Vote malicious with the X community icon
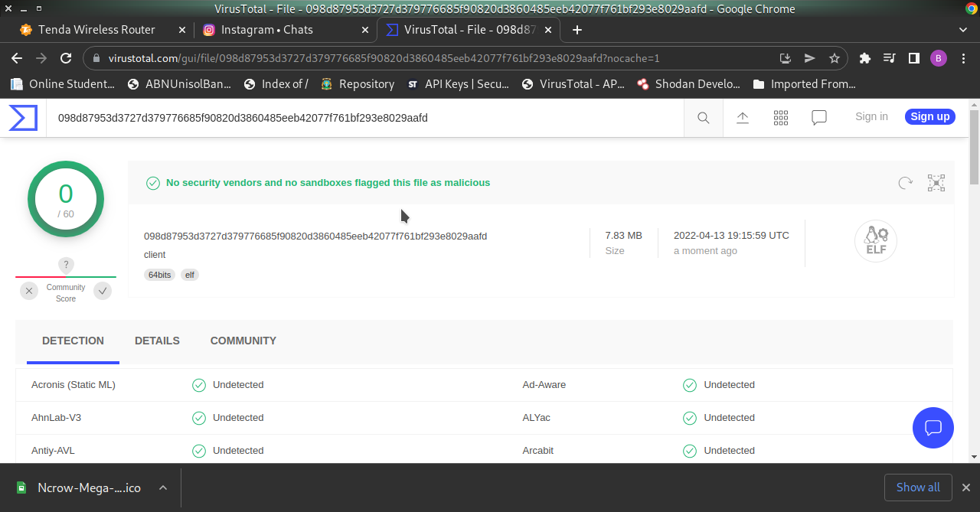980x512 pixels. (x=29, y=291)
